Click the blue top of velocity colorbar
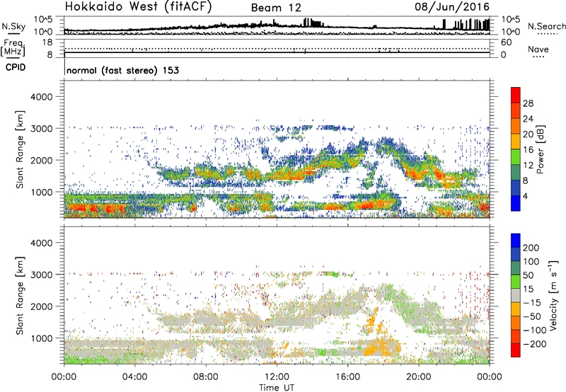 (516, 241)
